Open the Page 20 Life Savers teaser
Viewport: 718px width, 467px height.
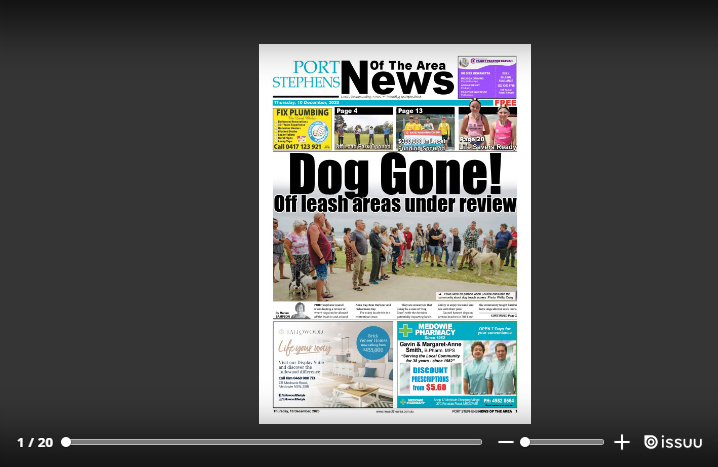coord(487,129)
